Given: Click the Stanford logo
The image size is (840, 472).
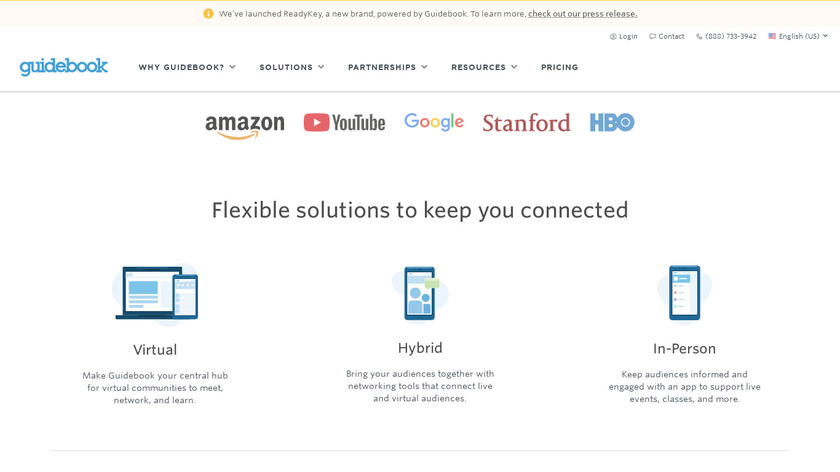Looking at the screenshot, I should tap(526, 123).
